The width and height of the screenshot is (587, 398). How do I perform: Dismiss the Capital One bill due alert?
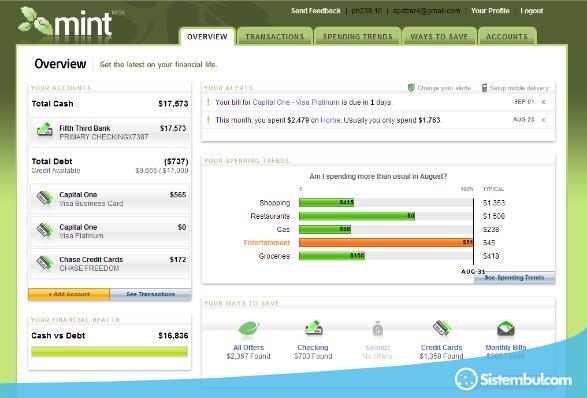pos(543,102)
